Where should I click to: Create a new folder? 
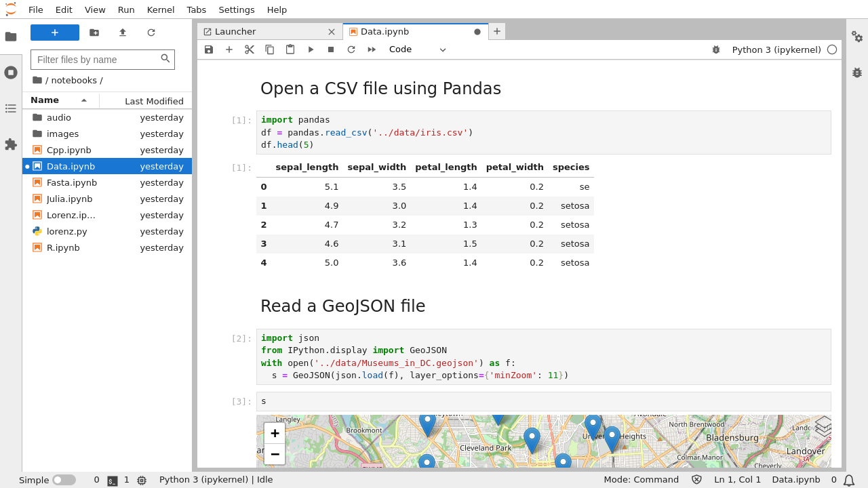(x=94, y=33)
